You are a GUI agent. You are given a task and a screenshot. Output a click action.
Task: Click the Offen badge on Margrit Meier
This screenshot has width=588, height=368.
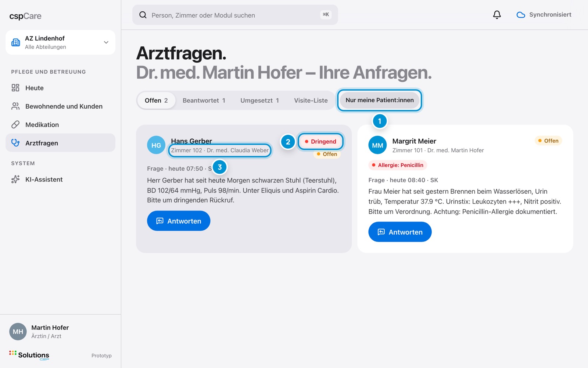[x=548, y=141]
